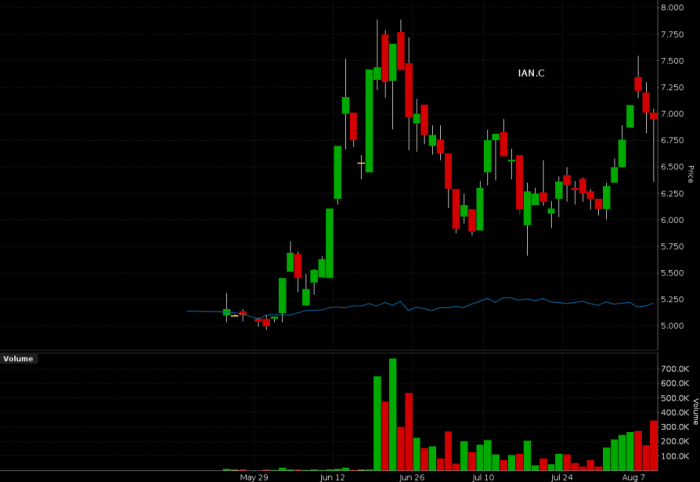Click the 7.750 price axis label

tap(672, 34)
